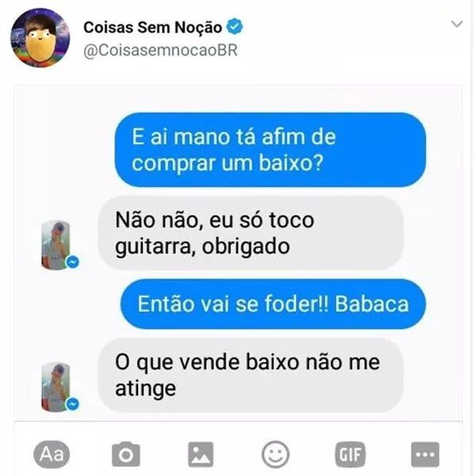Select the 'eu só toco guitarra' bubble
The height and width of the screenshot is (476, 476).
click(x=251, y=232)
